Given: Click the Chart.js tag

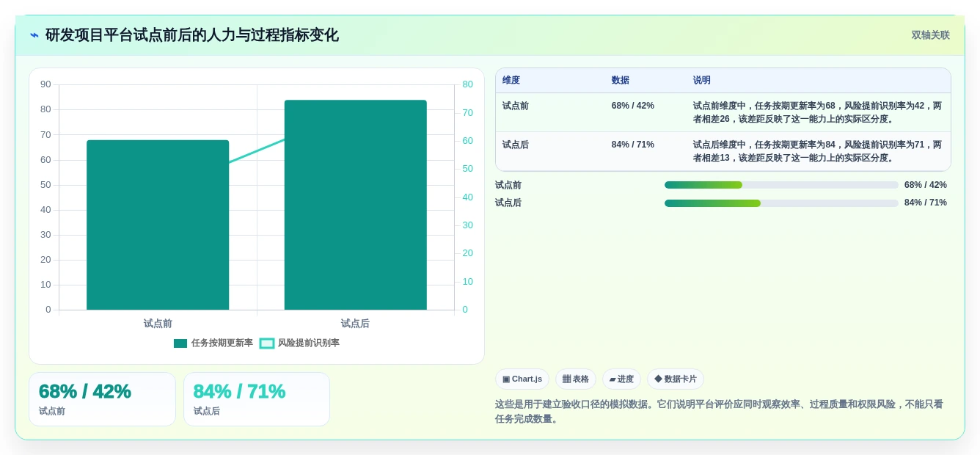Looking at the screenshot, I should (x=522, y=379).
